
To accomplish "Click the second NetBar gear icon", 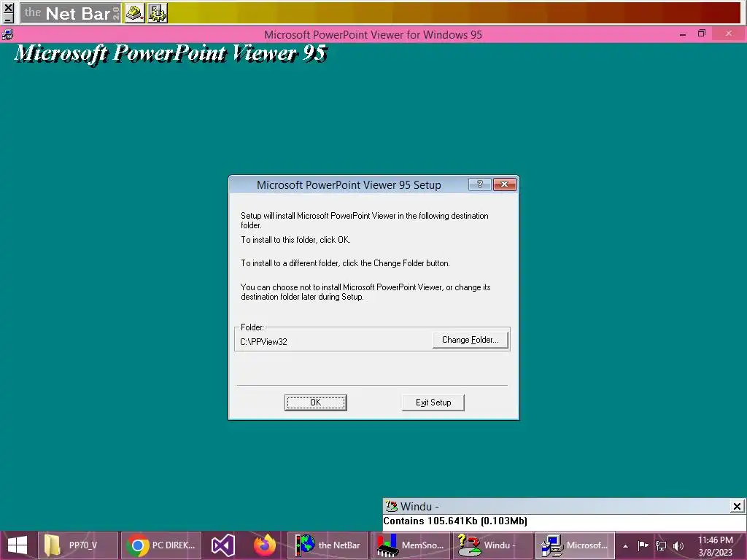I will point(158,13).
